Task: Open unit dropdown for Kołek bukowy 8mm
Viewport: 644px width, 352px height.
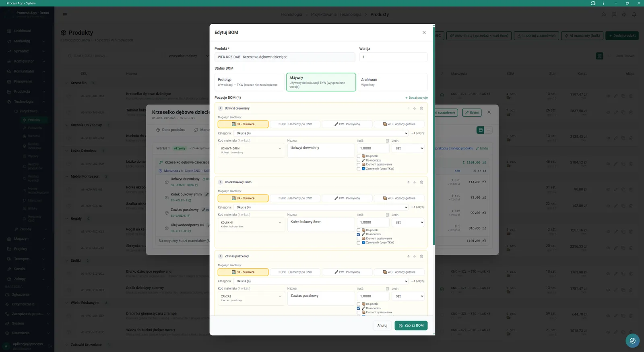Action: point(409,222)
